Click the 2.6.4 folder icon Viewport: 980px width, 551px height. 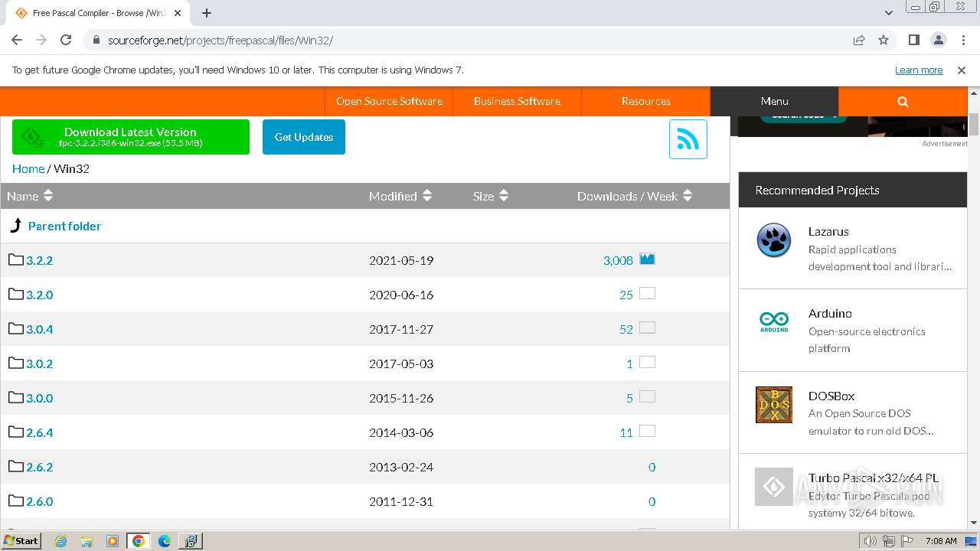[x=16, y=432]
